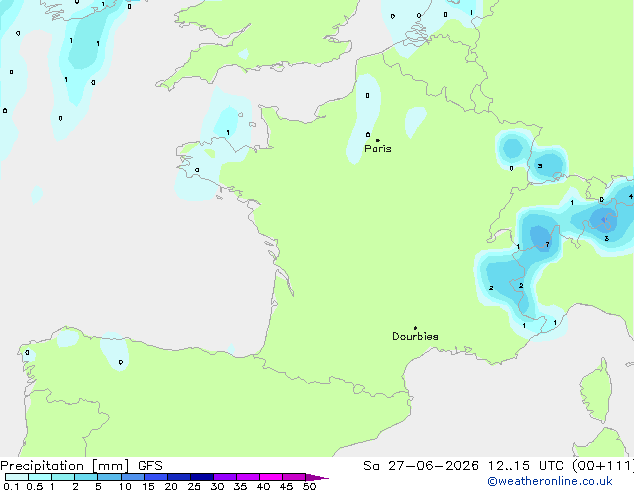Click the Paris city label
The height and width of the screenshot is (490, 634).
tap(378, 149)
